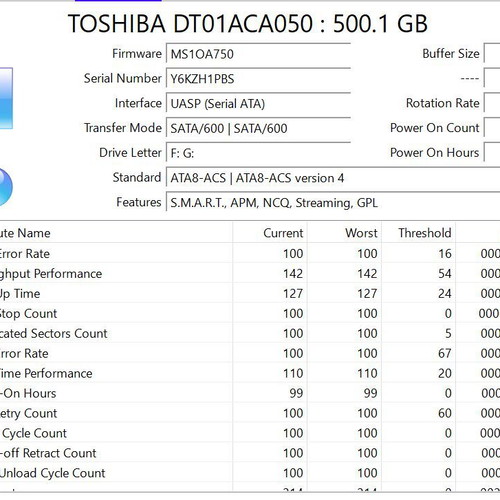Click the Drive Letter field F: G:
500x500 pixels.
click(258, 153)
